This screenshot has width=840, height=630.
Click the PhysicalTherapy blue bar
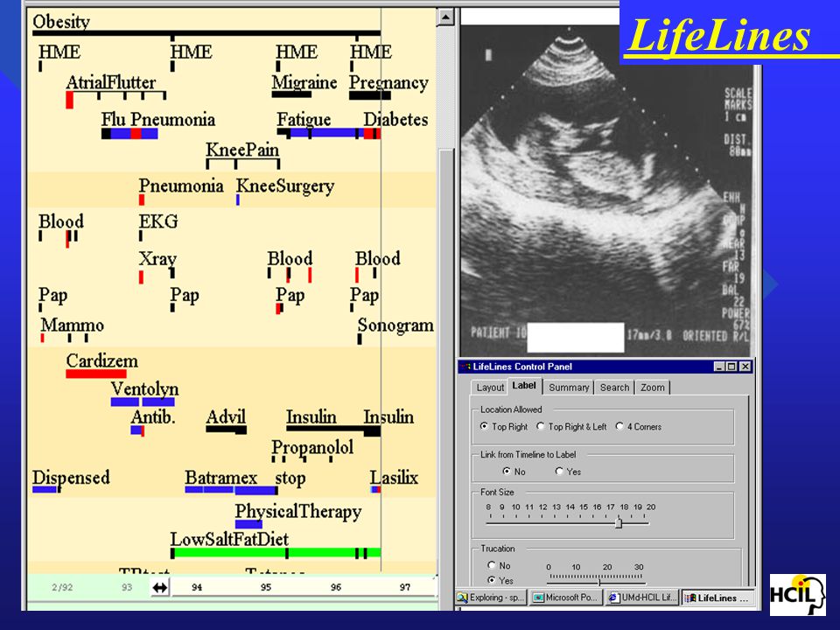248,524
